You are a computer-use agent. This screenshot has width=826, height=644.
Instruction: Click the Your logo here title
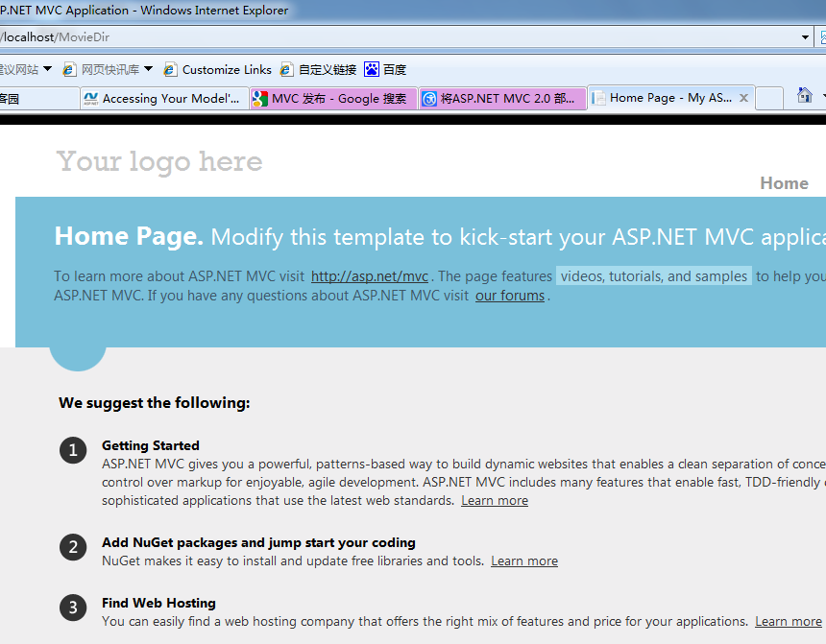coord(159,161)
